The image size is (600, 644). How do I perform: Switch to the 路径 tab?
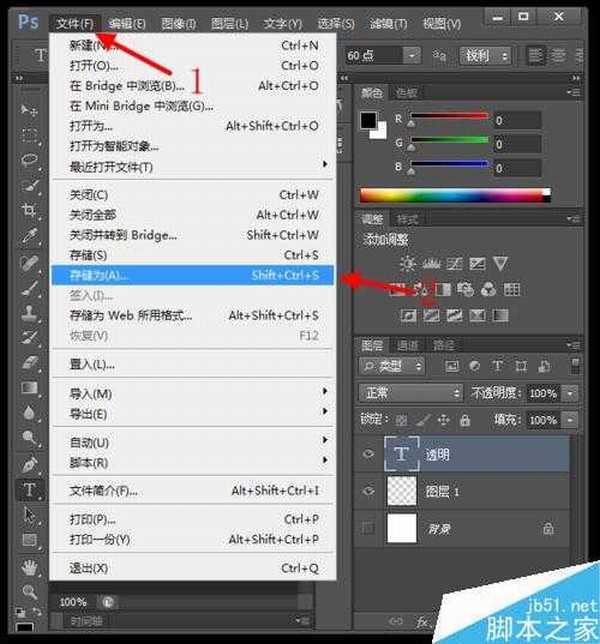[444, 345]
